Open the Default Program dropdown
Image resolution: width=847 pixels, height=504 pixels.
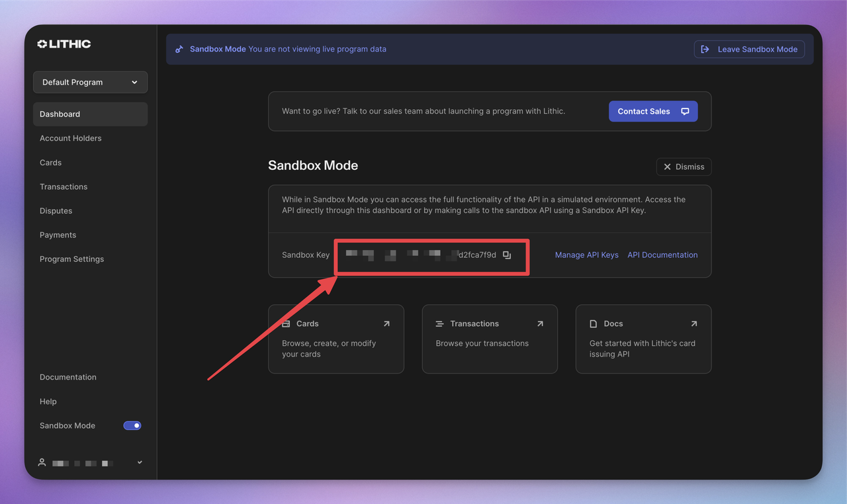tap(90, 82)
